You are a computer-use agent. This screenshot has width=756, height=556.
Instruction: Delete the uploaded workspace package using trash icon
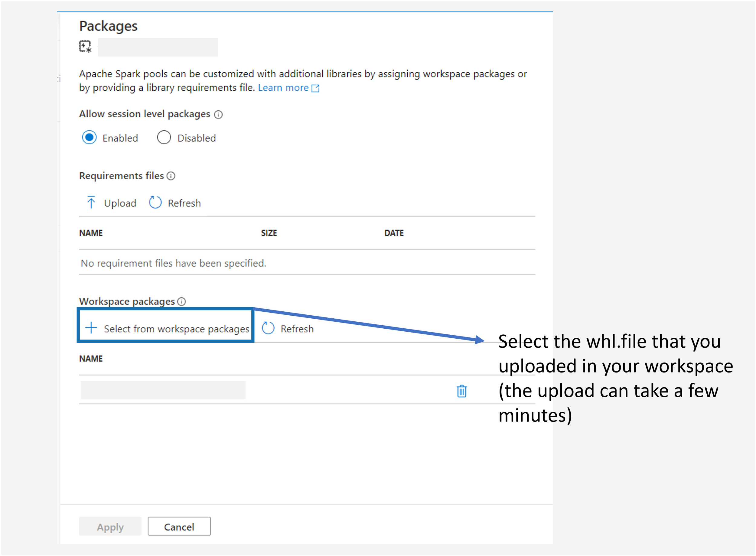click(x=461, y=391)
